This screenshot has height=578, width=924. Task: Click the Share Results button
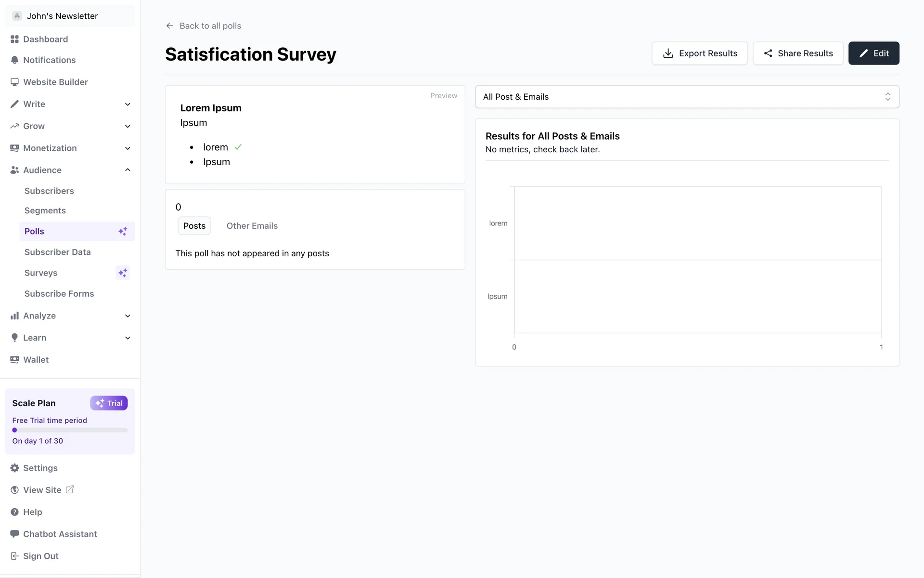click(x=797, y=53)
